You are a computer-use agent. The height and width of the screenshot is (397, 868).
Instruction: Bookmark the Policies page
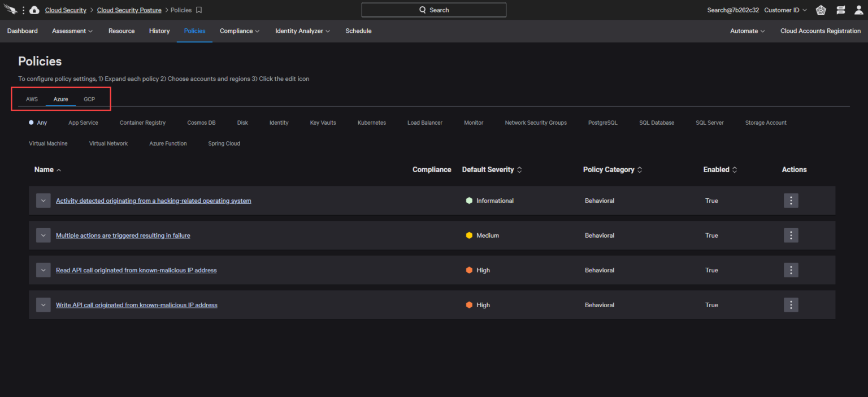coord(198,10)
